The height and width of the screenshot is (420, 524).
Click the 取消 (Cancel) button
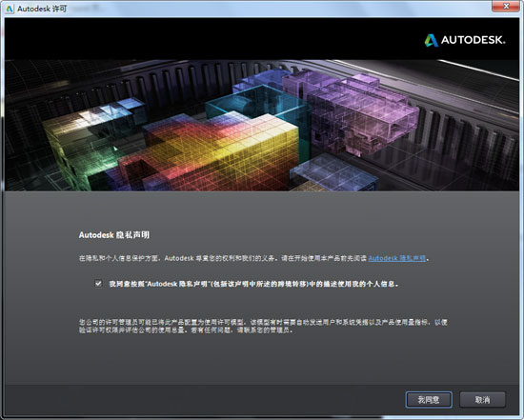coord(482,399)
